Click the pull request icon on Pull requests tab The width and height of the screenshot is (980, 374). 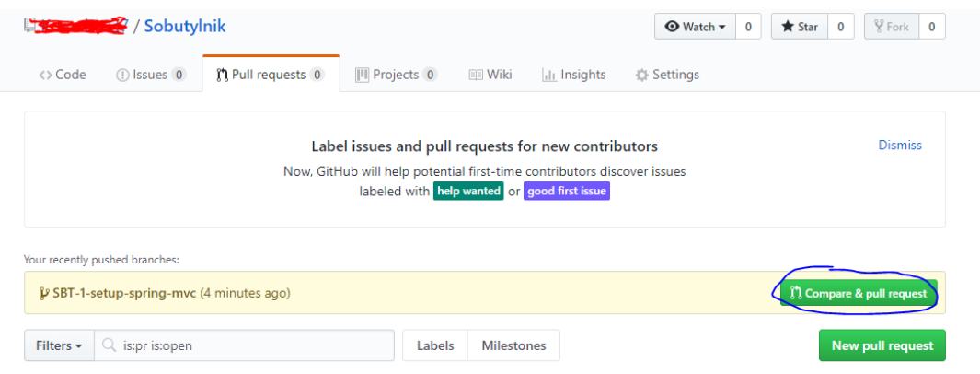click(222, 75)
